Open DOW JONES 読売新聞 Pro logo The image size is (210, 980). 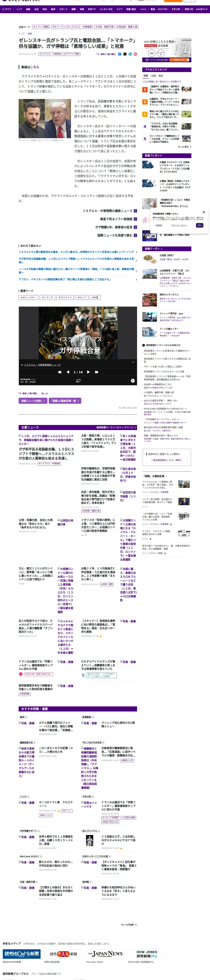tap(147, 954)
